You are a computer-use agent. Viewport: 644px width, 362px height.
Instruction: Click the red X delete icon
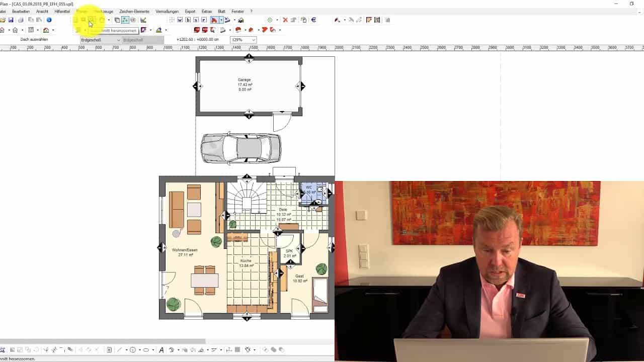[x=285, y=20]
